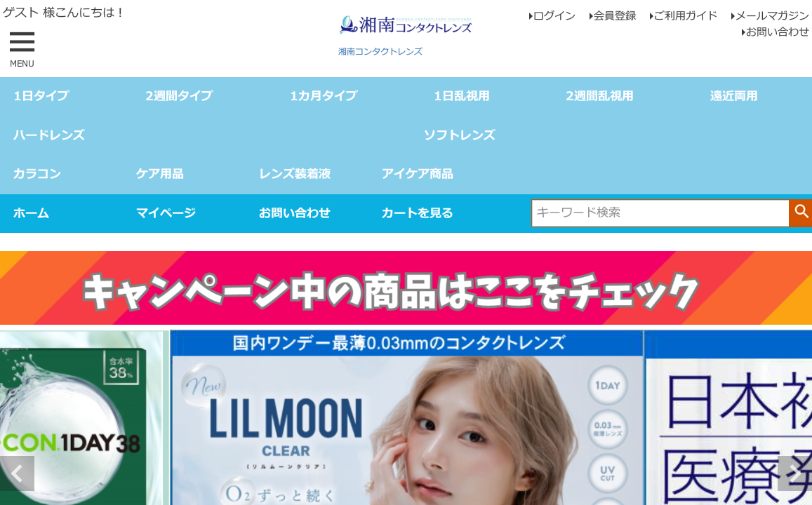This screenshot has width=812, height=505.
Task: Advance carousel with next arrow
Action: 795,473
